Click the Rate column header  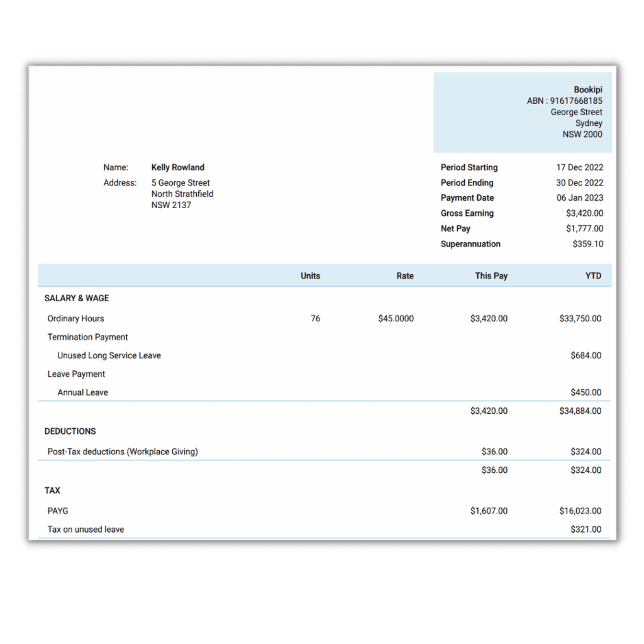click(x=405, y=276)
